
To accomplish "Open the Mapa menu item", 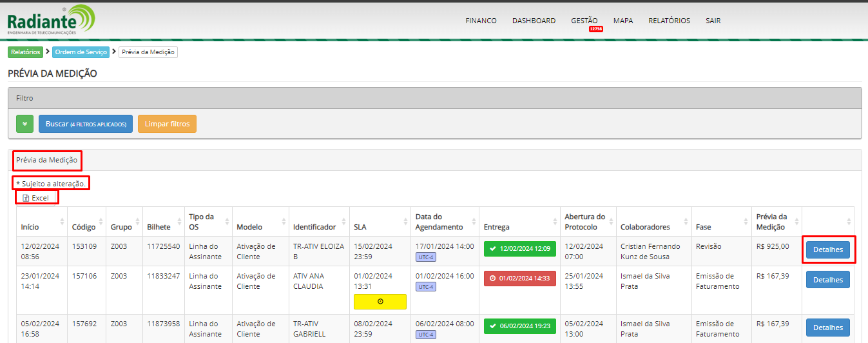I will [622, 21].
